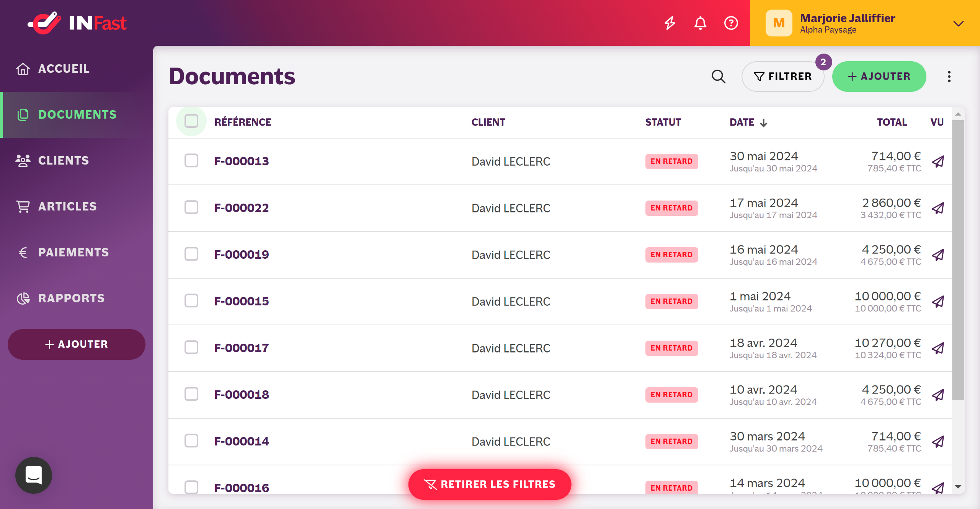
Task: Open the Paiements sidebar section
Action: click(73, 253)
